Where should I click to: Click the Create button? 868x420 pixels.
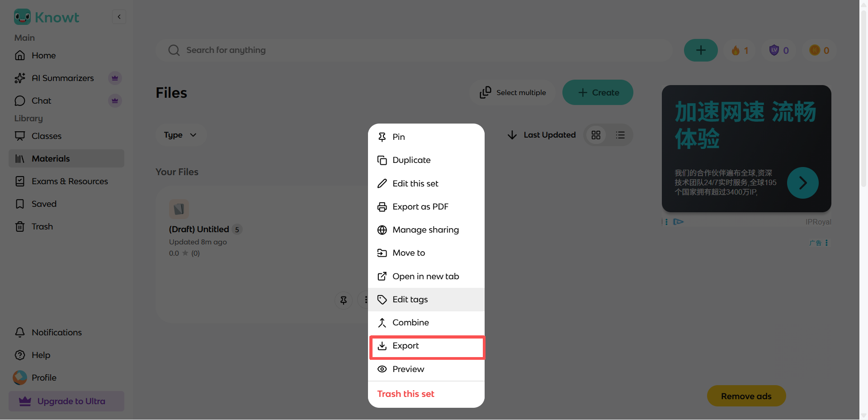tap(598, 92)
